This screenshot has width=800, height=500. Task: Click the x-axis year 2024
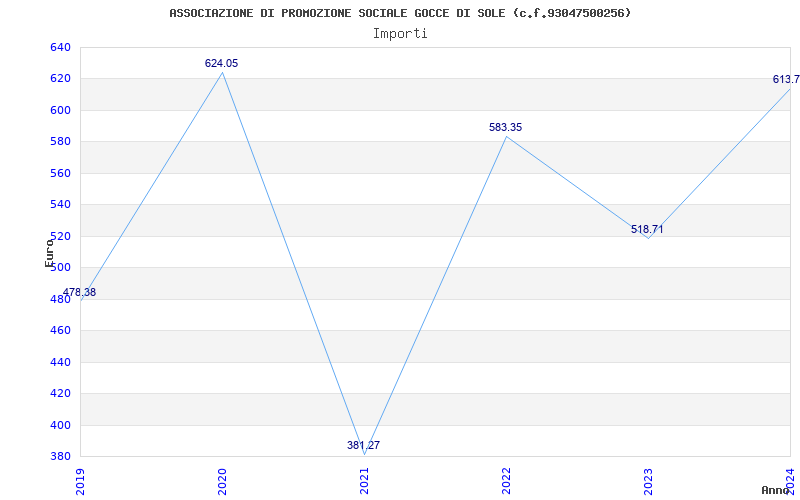click(790, 481)
